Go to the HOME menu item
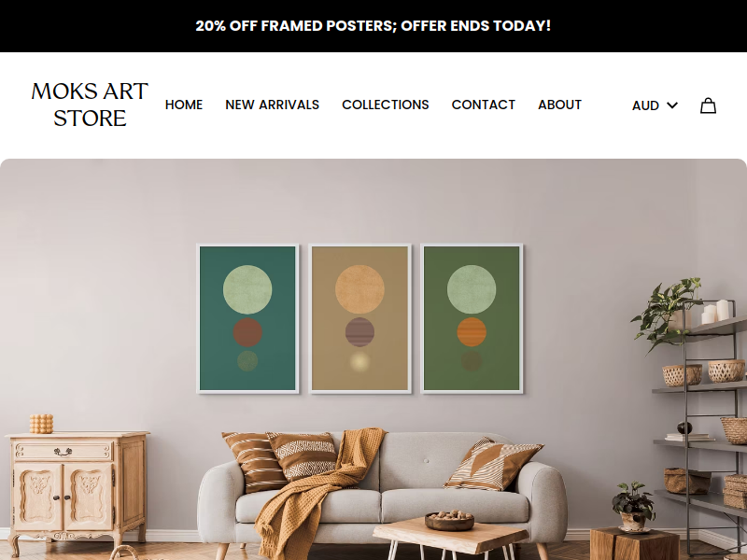 (x=184, y=105)
